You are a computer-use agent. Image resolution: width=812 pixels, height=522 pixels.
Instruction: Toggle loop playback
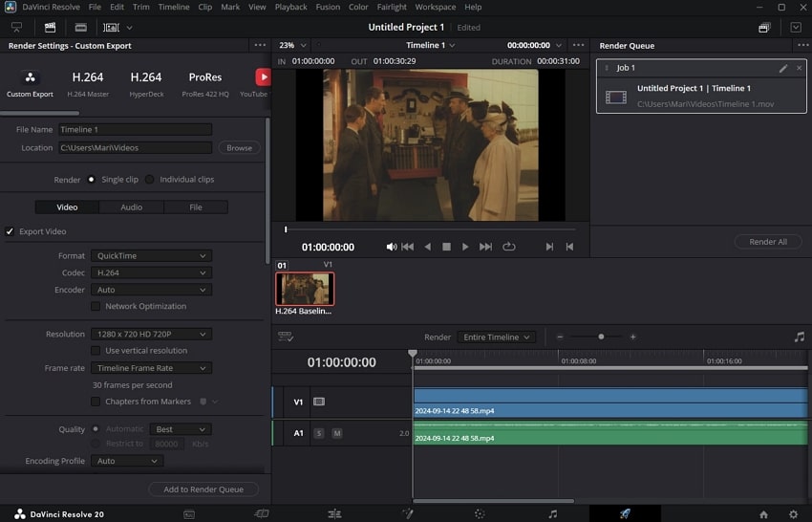[509, 247]
